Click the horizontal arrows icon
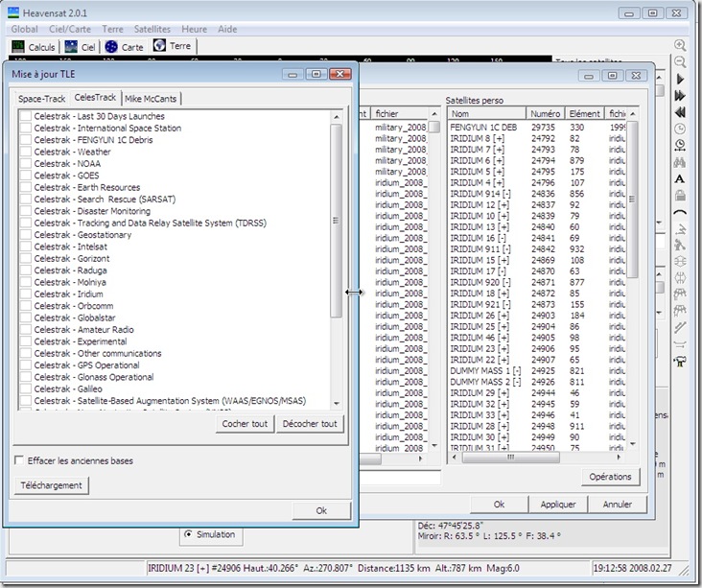702x588 pixels. pos(680,344)
